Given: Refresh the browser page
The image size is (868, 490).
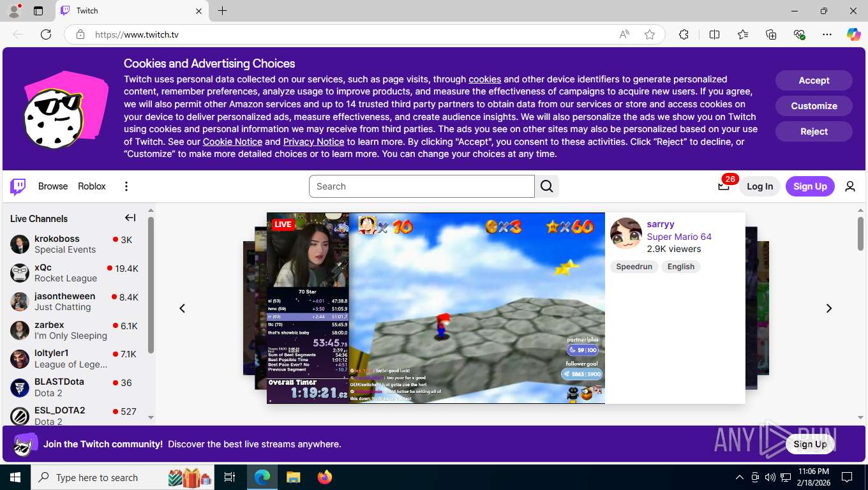Looking at the screenshot, I should click(46, 34).
